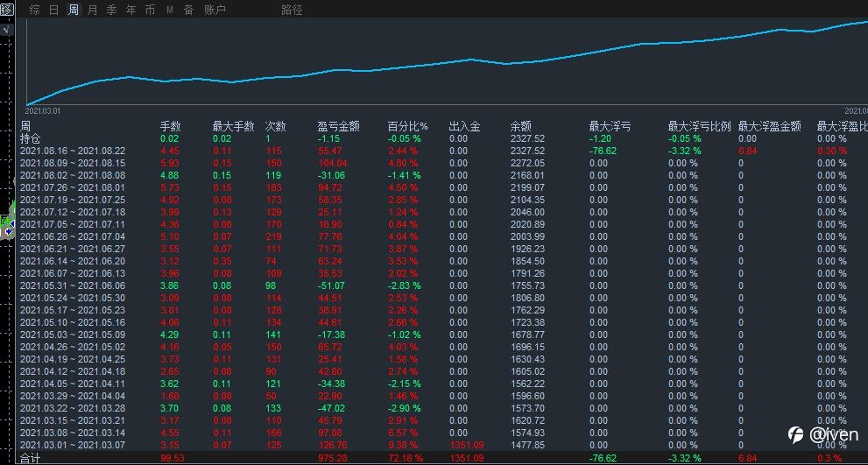Click the 移 move button
The image size is (868, 465).
(x=7, y=9)
